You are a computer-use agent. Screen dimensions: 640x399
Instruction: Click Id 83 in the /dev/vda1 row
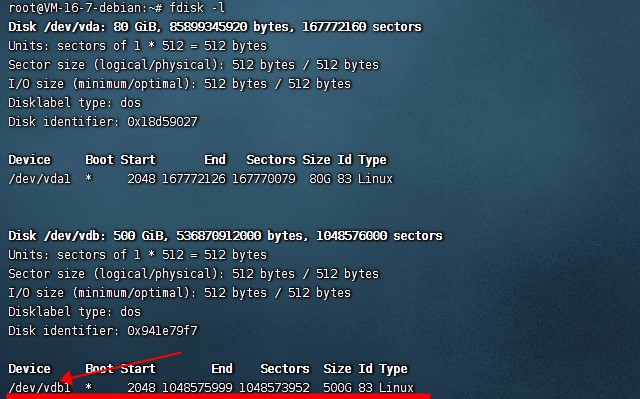(344, 179)
